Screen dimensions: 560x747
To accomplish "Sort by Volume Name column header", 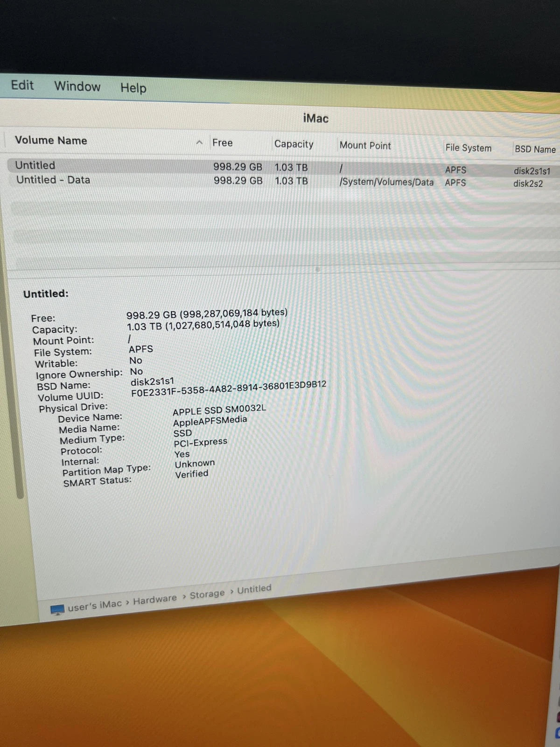I will [51, 141].
